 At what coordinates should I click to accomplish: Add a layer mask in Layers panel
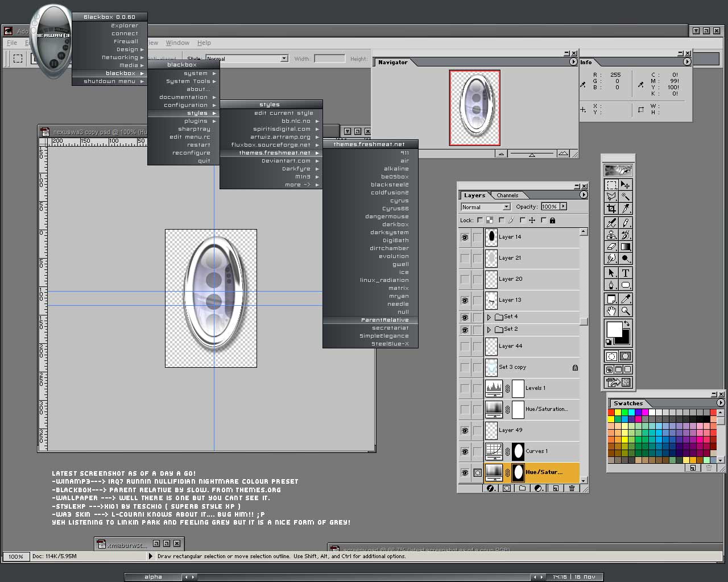point(507,488)
